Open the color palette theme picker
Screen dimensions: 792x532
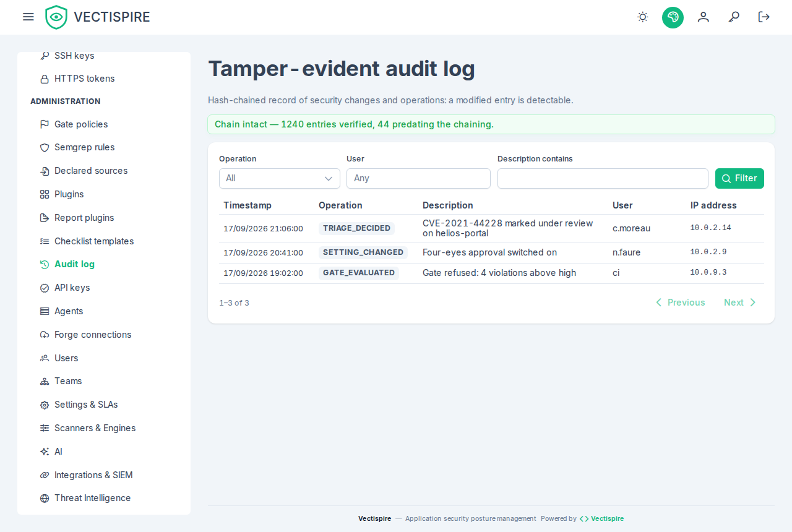pos(673,17)
